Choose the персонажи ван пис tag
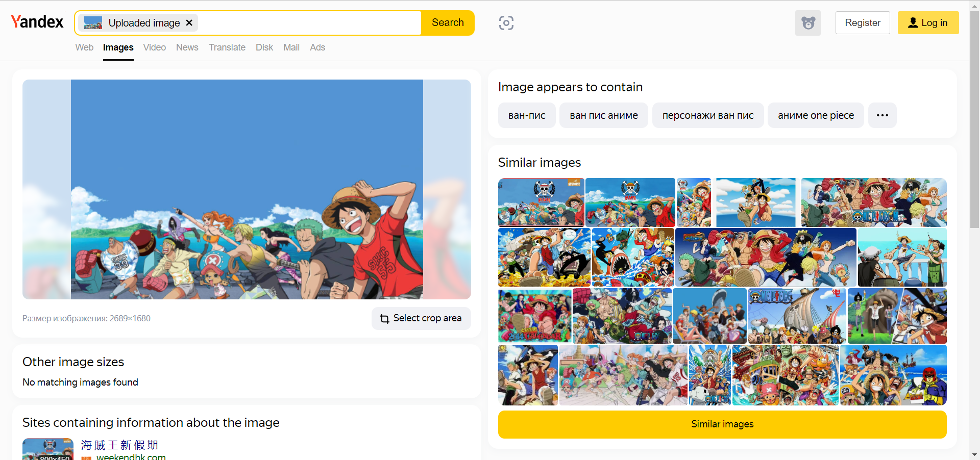980x460 pixels. pyautogui.click(x=708, y=115)
